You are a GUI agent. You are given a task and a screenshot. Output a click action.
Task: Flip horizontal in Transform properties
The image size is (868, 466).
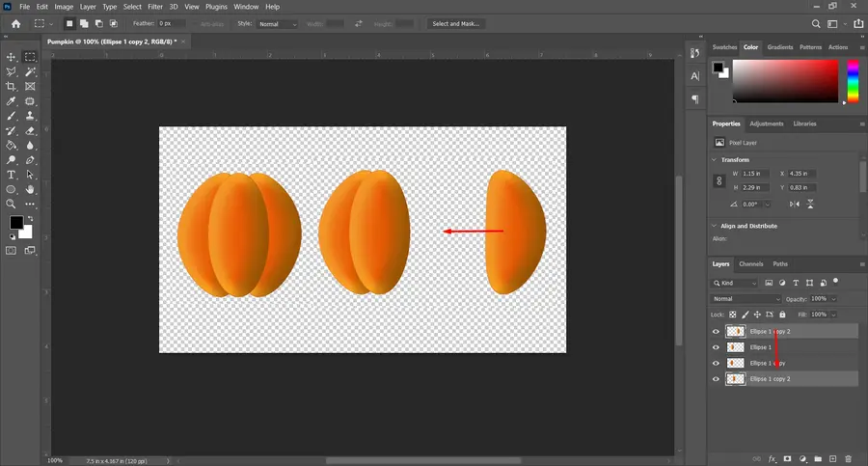point(795,204)
